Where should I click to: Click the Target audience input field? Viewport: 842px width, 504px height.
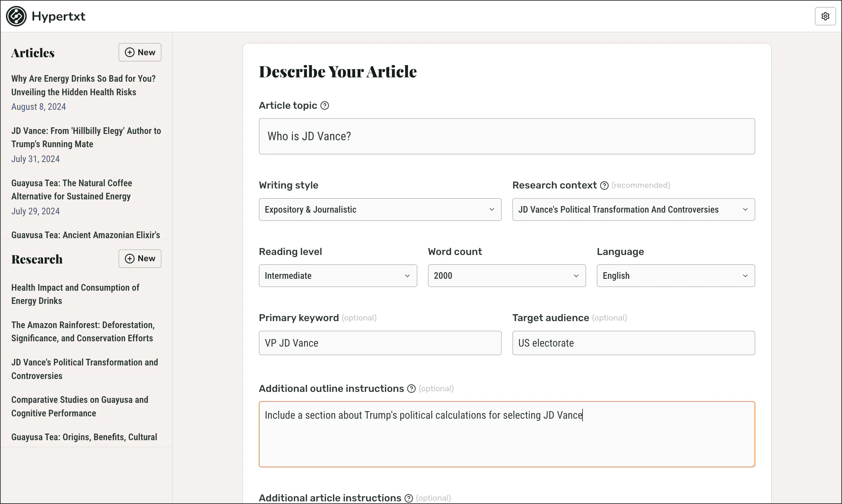(633, 343)
